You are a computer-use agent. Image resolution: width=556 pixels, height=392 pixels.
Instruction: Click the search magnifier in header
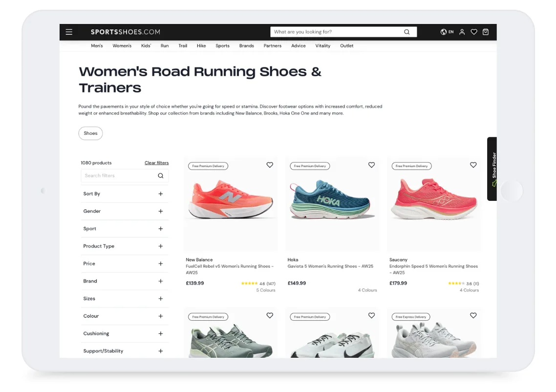pyautogui.click(x=406, y=32)
